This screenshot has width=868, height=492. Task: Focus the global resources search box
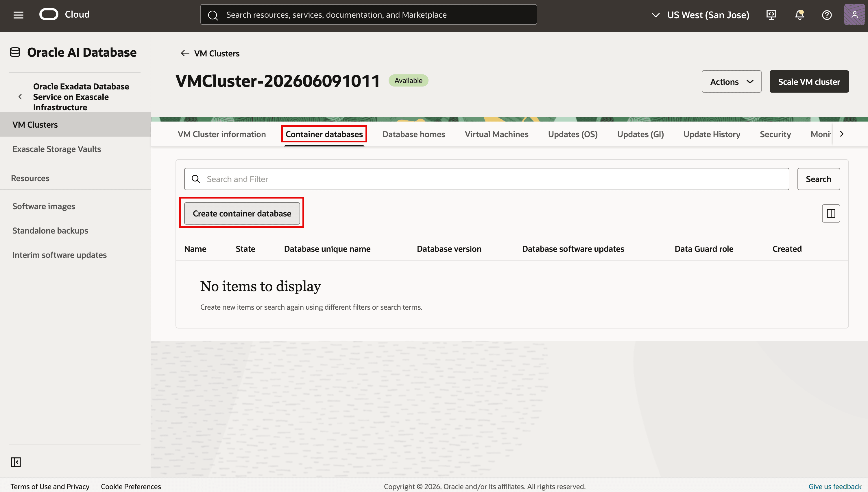[x=369, y=14]
